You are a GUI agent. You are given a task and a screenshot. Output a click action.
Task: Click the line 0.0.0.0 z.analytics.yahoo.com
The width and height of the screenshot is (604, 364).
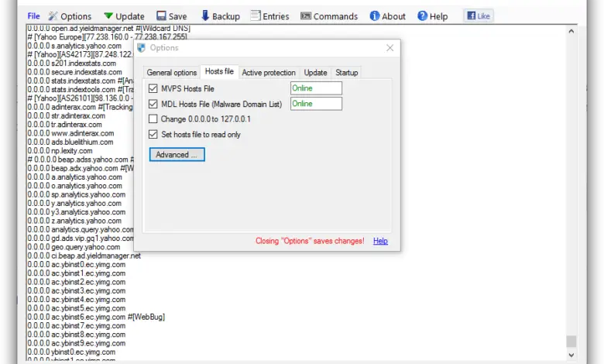point(75,221)
